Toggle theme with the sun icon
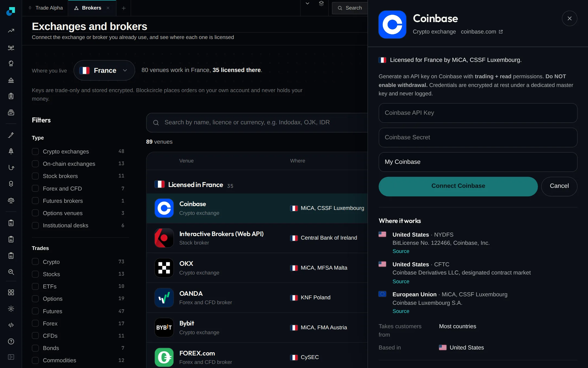 [x=11, y=309]
